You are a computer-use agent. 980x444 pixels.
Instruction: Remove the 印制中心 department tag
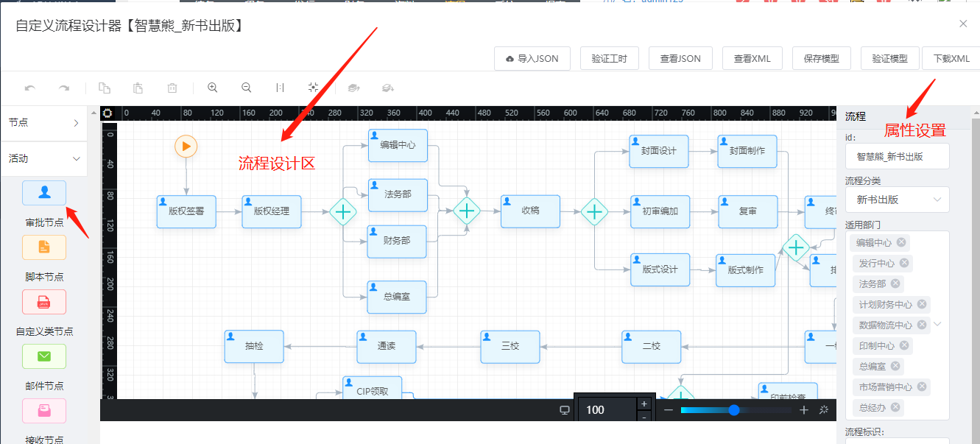click(904, 345)
